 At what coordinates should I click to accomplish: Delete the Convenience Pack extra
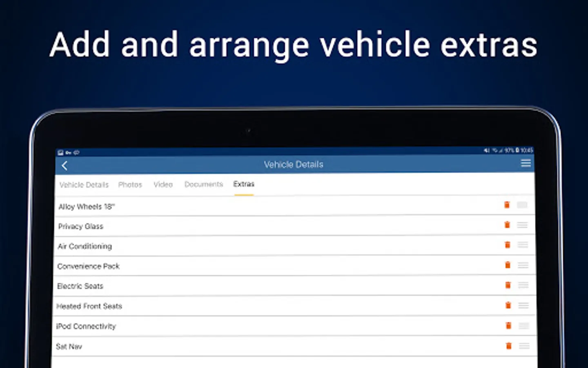[508, 265]
